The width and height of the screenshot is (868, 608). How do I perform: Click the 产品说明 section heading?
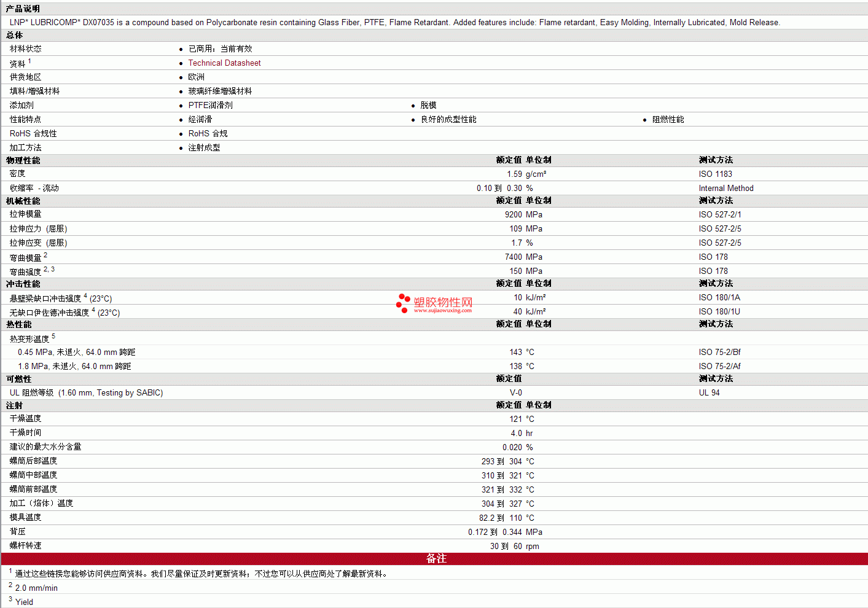23,9
